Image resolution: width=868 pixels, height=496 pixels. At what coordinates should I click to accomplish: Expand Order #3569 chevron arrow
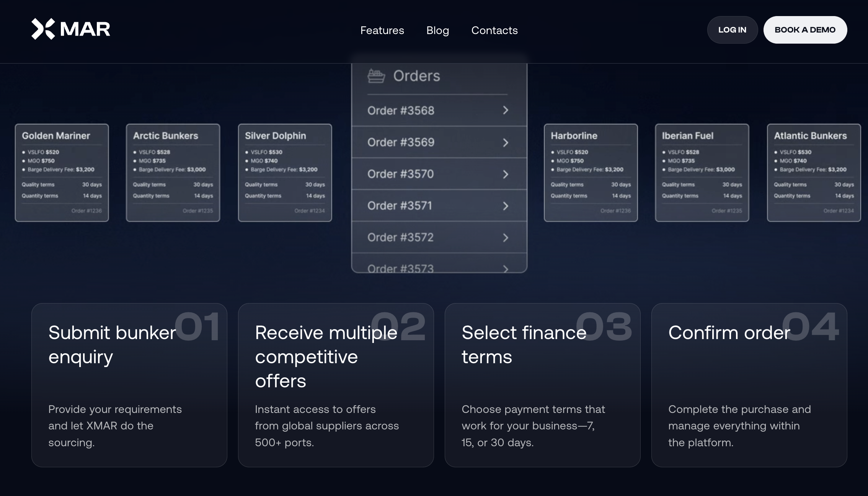click(x=506, y=143)
